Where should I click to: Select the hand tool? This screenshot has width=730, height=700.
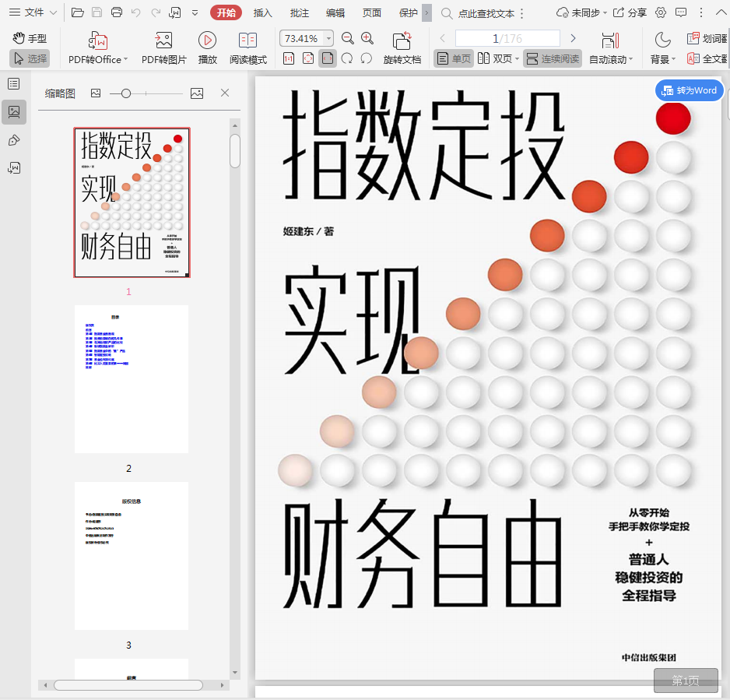30,38
